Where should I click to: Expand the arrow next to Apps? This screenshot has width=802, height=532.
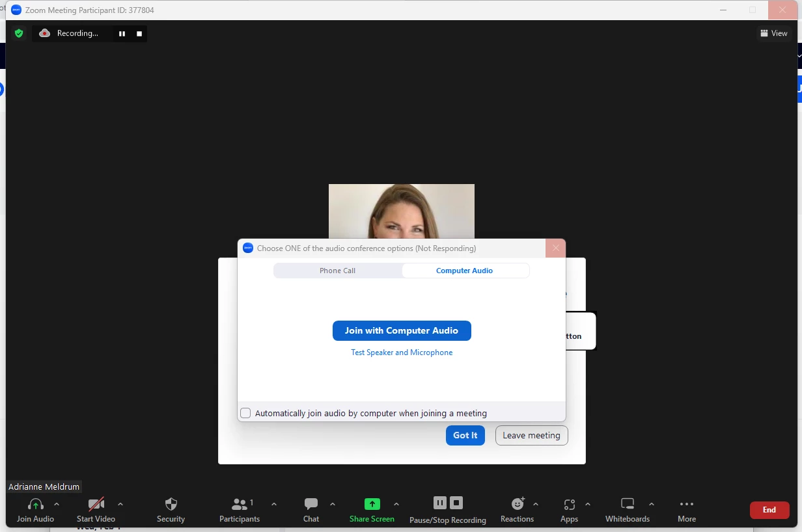pyautogui.click(x=588, y=504)
